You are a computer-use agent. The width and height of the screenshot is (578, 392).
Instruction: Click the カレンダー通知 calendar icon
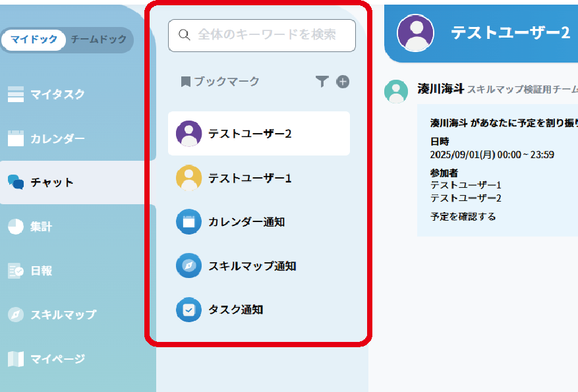pyautogui.click(x=188, y=222)
